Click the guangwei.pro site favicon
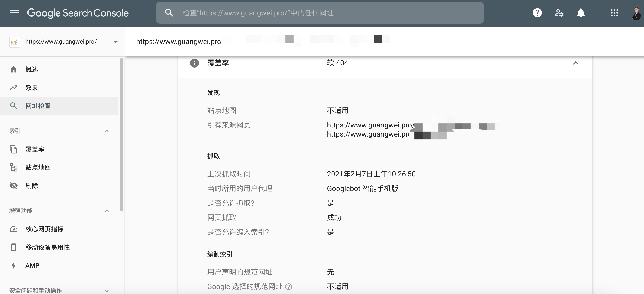This screenshot has height=294, width=644. [x=14, y=42]
